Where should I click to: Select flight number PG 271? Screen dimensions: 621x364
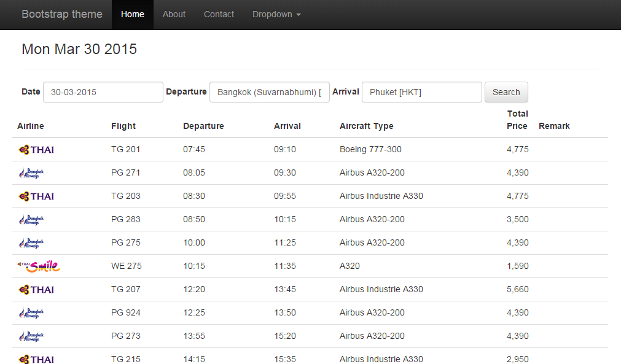tap(125, 172)
